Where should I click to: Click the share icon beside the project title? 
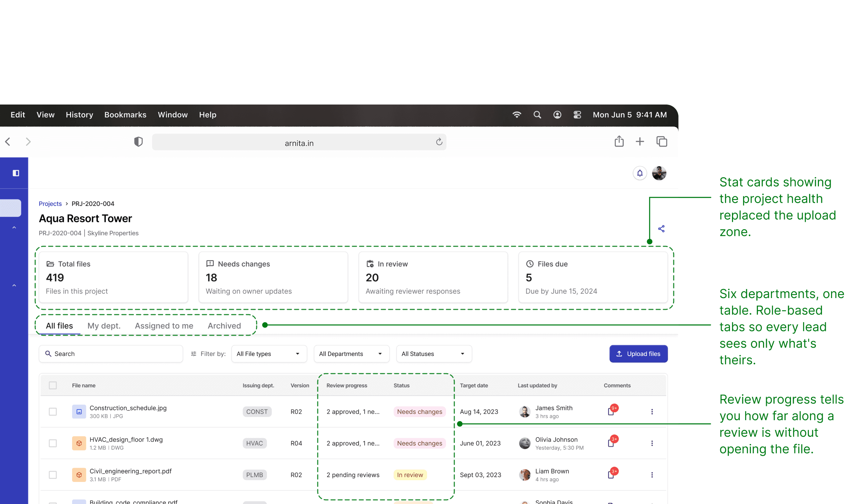tap(661, 229)
